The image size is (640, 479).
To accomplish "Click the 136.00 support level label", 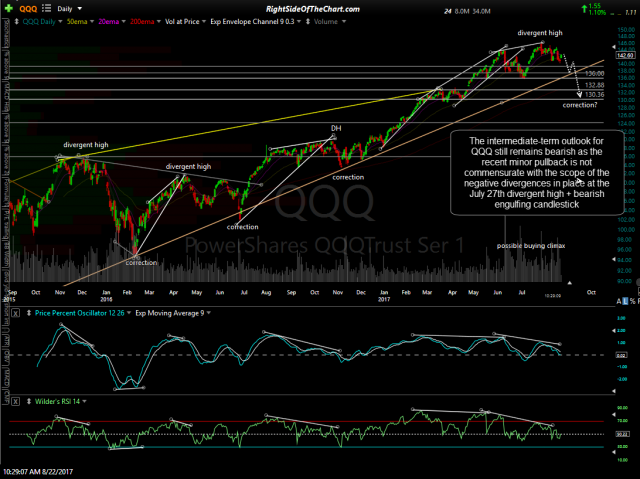I will coord(595,74).
